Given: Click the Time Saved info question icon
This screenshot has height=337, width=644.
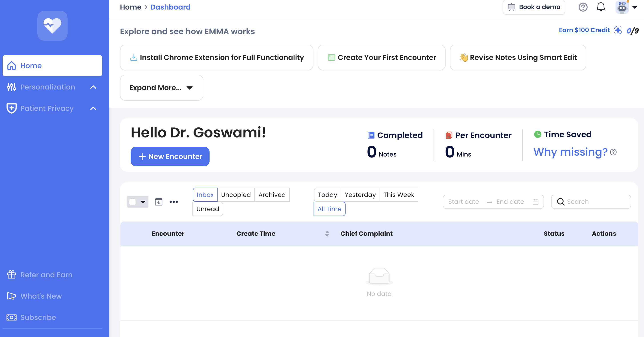Looking at the screenshot, I should 613,152.
